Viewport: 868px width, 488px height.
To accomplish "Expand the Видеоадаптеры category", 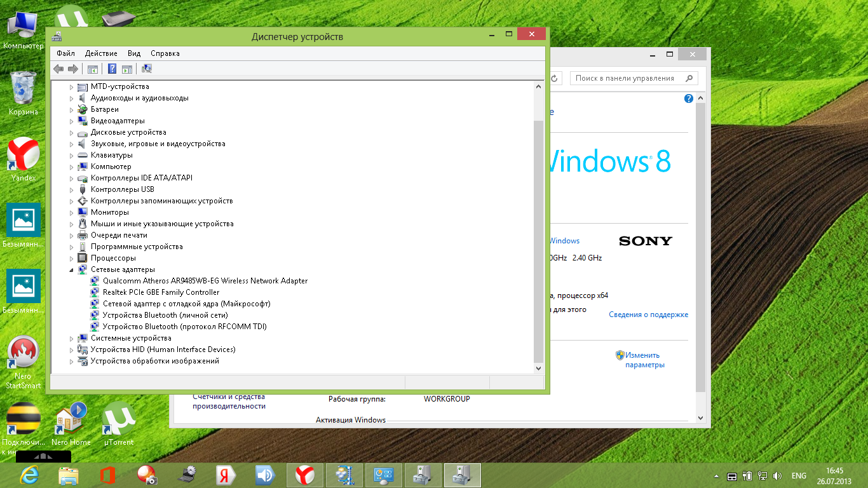I will tap(72, 121).
